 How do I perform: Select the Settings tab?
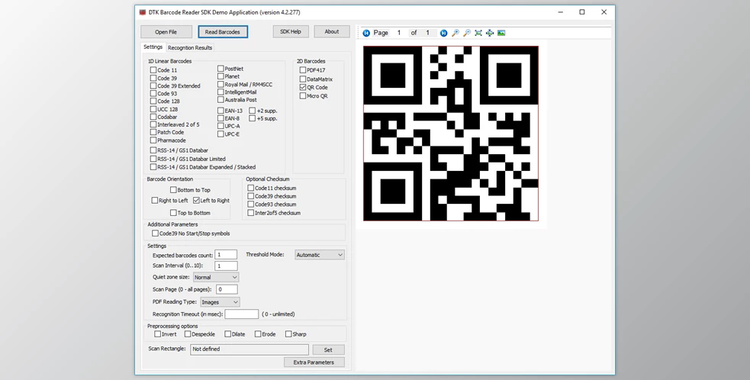click(x=153, y=47)
